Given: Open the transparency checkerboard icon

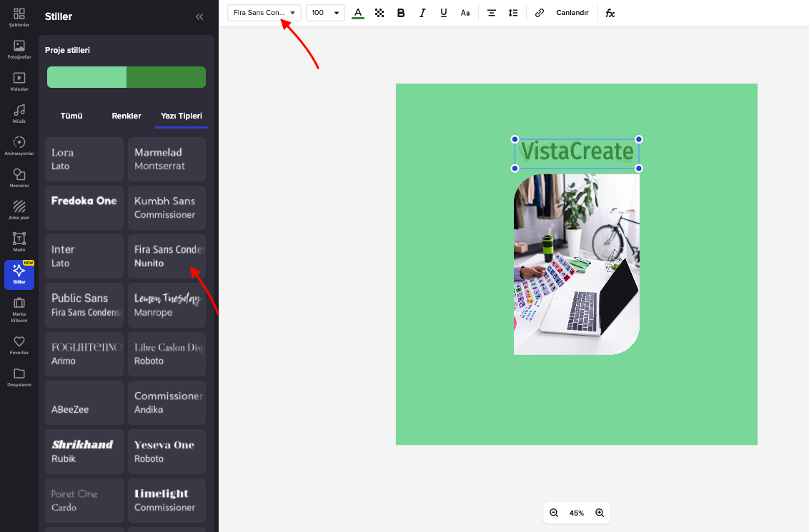Looking at the screenshot, I should pos(379,14).
